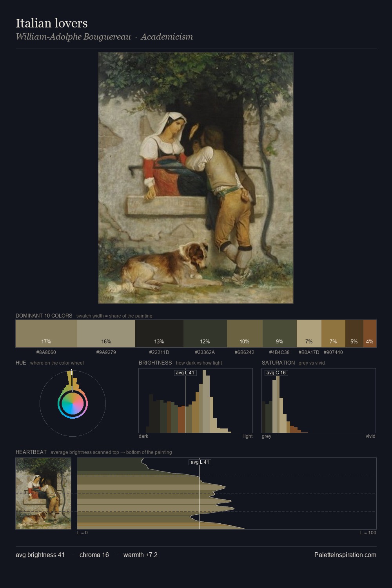Click the 'dark' axis label
This screenshot has width=392, height=588.
coord(143,436)
